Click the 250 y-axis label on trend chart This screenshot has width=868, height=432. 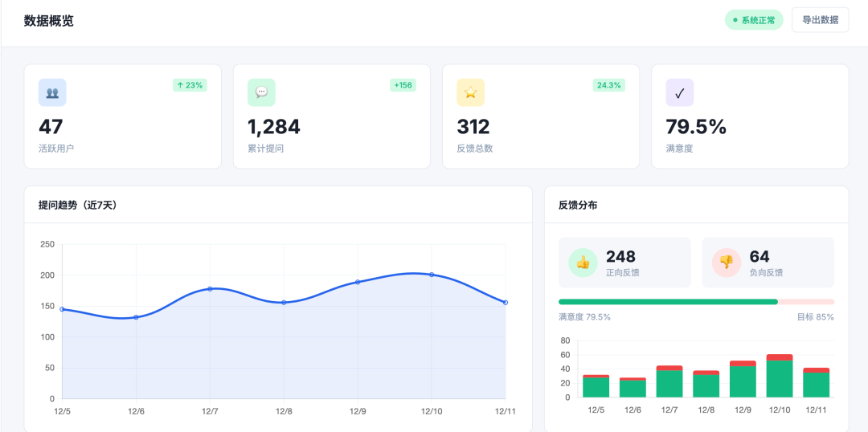pos(47,244)
